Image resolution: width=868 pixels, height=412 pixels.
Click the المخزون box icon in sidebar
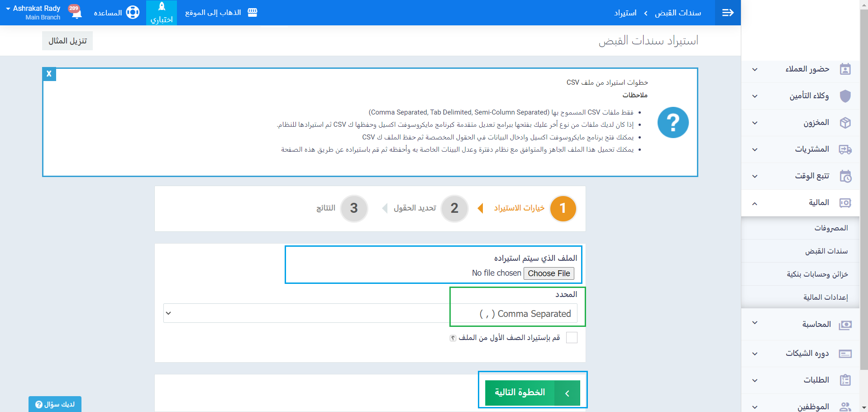coord(845,123)
